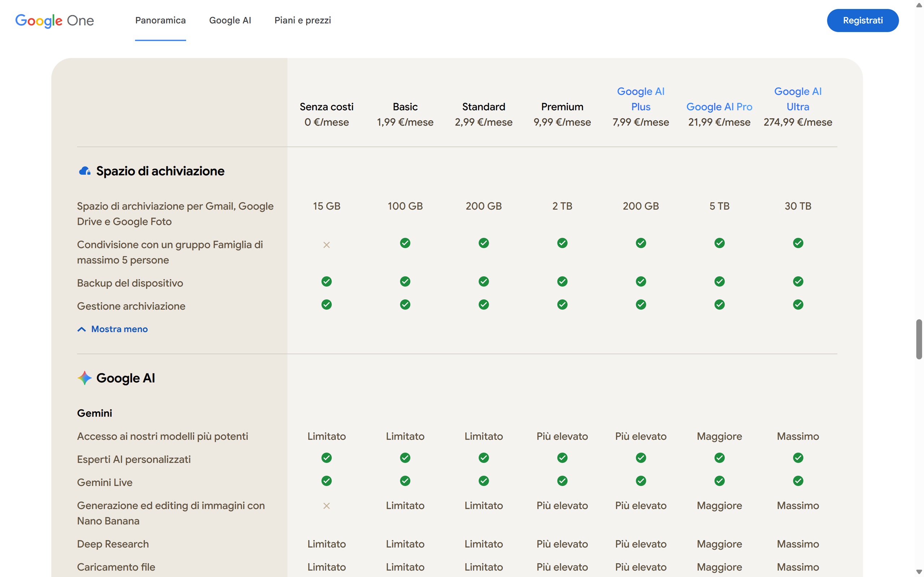Collapse the storage section with Mostra meno
Image resolution: width=924 pixels, height=577 pixels.
pos(119,329)
